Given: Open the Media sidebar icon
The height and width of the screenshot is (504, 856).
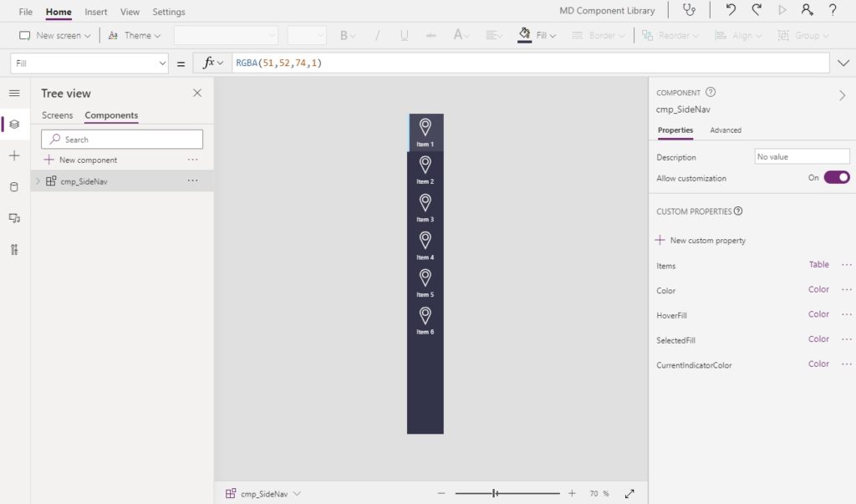Looking at the screenshot, I should pyautogui.click(x=14, y=218).
